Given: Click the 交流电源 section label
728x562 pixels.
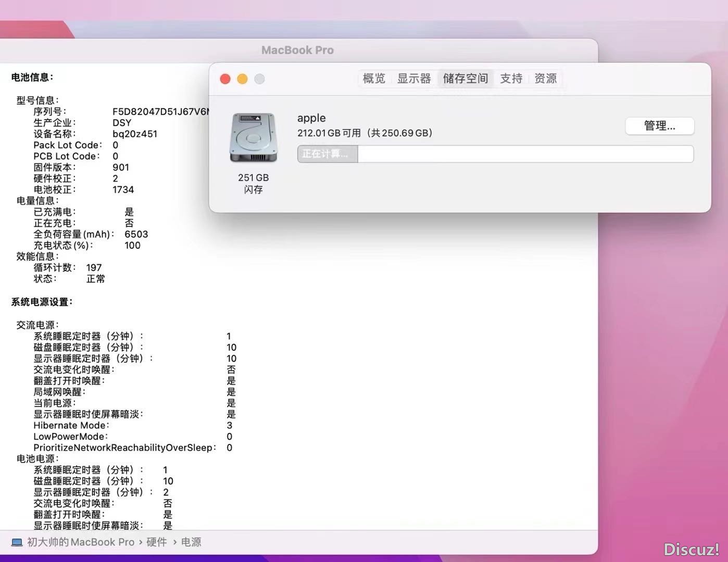Looking at the screenshot, I should (37, 325).
